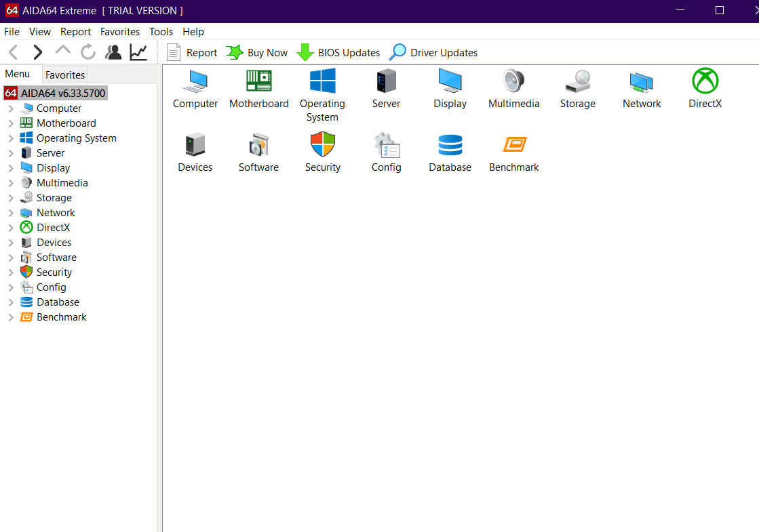
Task: Open the Benchmark icon in main pane
Action: tap(514, 144)
